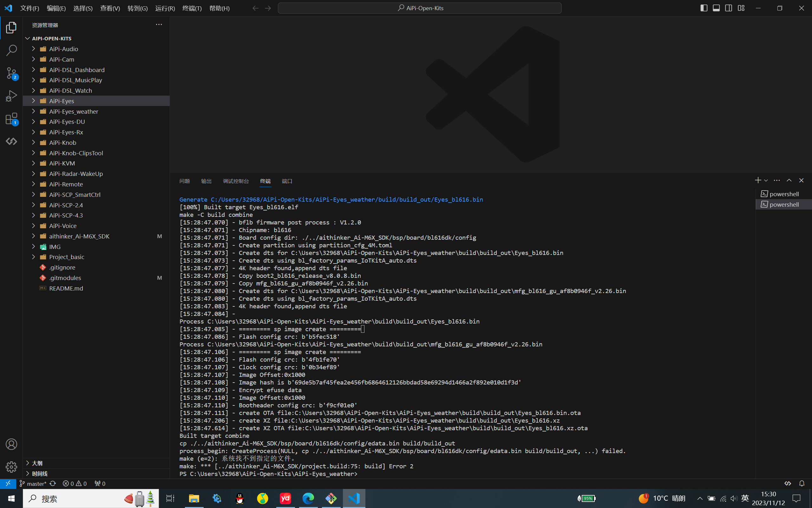Open the Accounts menu icon
Image resolution: width=812 pixels, height=508 pixels.
pos(11,444)
